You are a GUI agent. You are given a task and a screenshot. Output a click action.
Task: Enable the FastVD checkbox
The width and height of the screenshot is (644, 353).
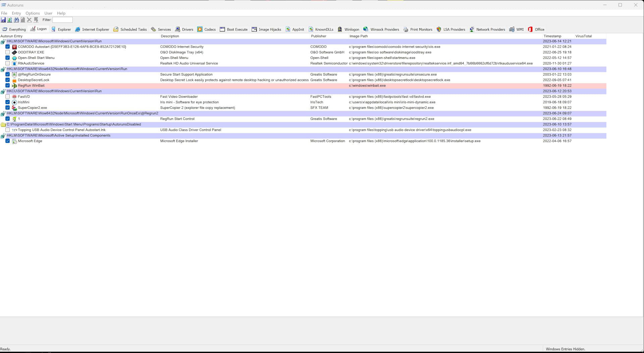coord(7,96)
